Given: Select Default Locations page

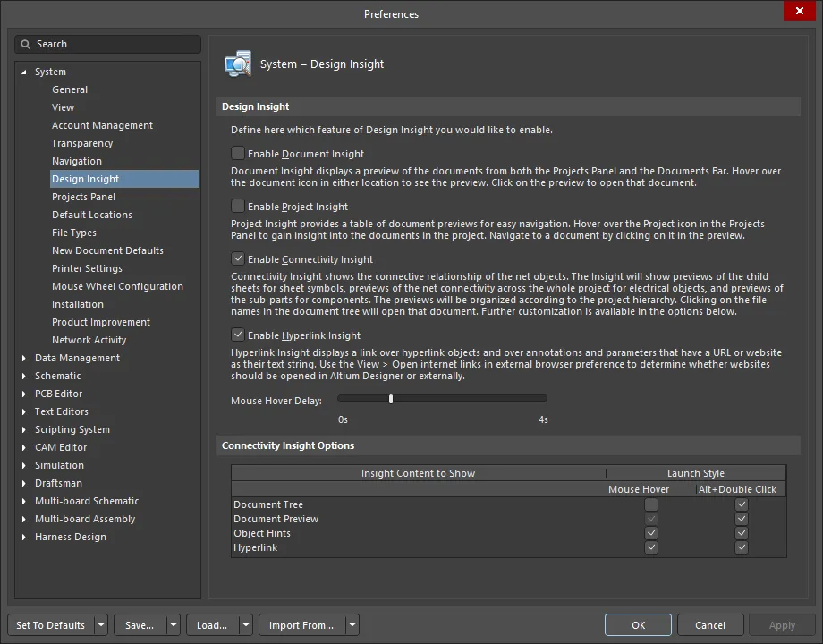Looking at the screenshot, I should (92, 215).
